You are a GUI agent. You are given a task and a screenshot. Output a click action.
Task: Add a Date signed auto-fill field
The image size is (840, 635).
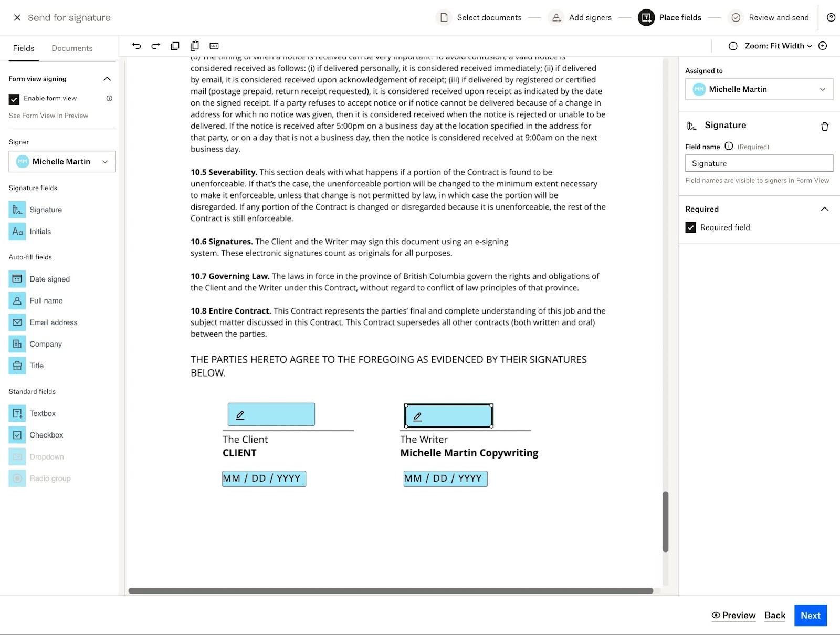click(50, 279)
